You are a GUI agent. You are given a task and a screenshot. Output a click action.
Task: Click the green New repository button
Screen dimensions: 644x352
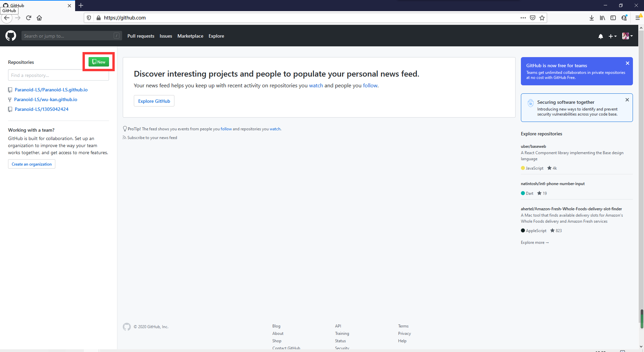tap(99, 62)
